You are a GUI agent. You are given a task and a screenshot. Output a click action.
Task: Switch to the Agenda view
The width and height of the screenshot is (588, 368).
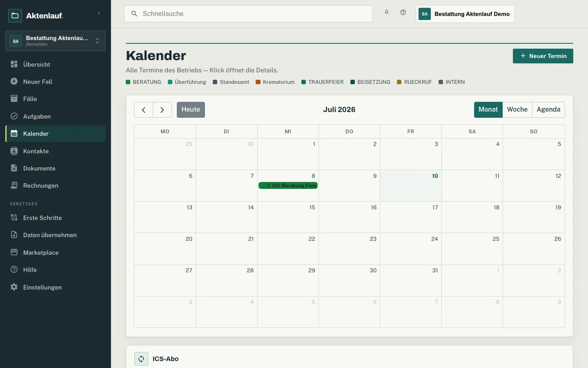click(x=548, y=110)
